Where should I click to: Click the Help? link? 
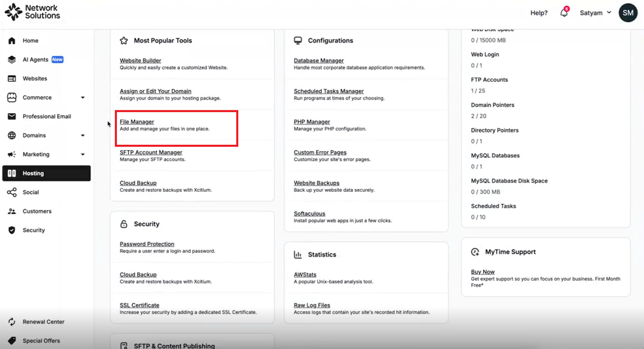[x=539, y=13]
